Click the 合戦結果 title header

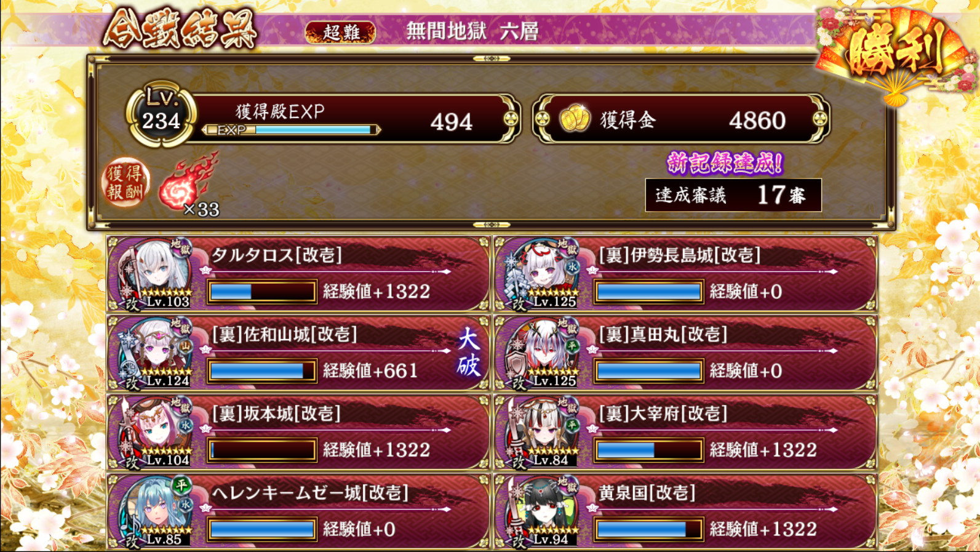click(x=180, y=30)
